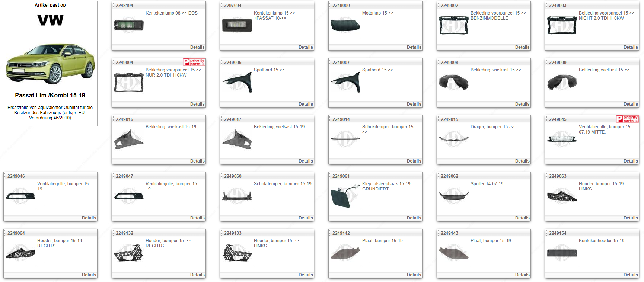Click the wielkast liner image for 2249009
The height and width of the screenshot is (282, 644).
pos(562,82)
